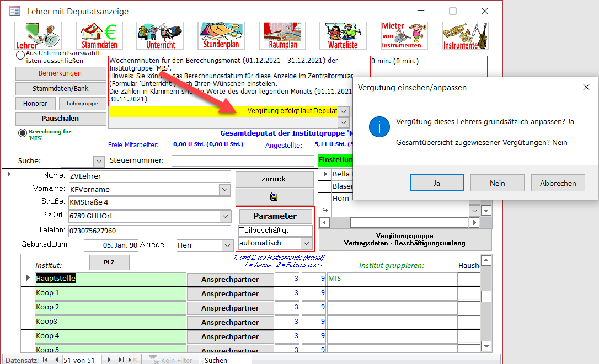
Task: Expand the Suche dropdown
Action: pos(99,161)
